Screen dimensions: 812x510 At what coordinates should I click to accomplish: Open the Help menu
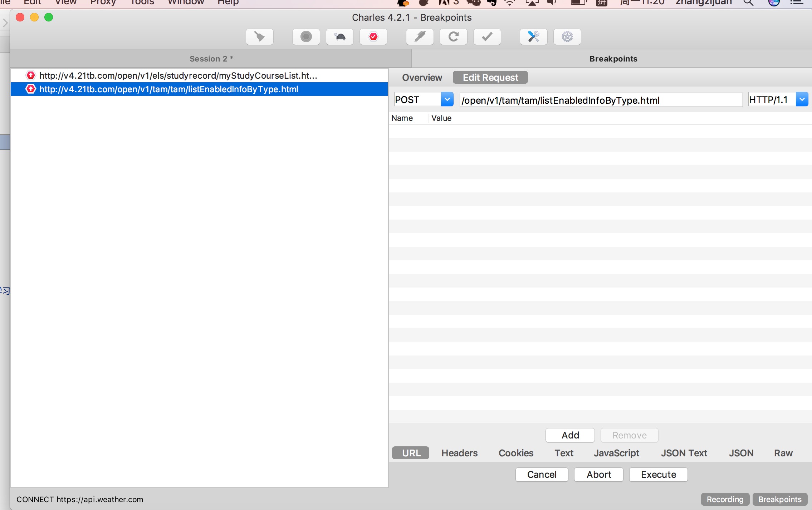point(228,3)
